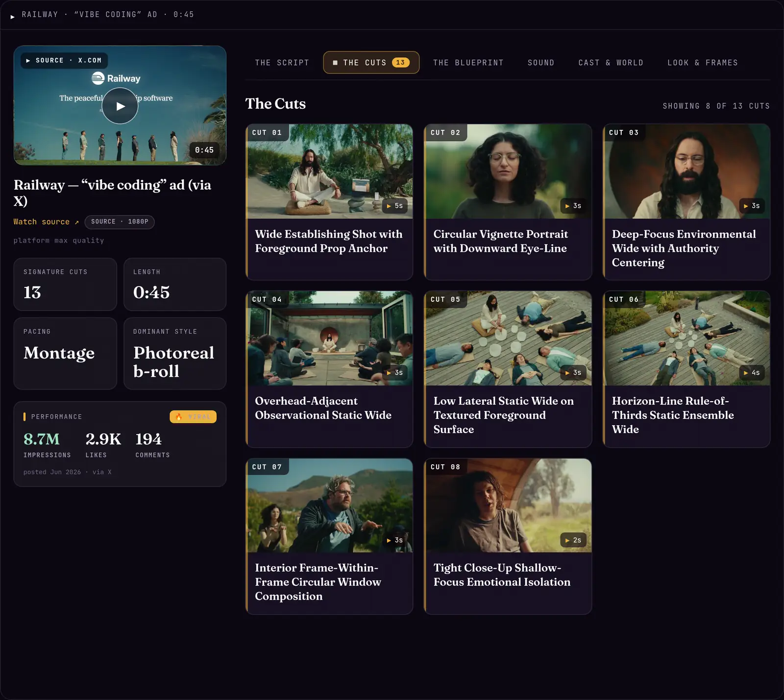This screenshot has height=700, width=784.
Task: Click title "Circular Vignette Portrait with Downward Eye-Line"
Action: pyautogui.click(x=501, y=241)
